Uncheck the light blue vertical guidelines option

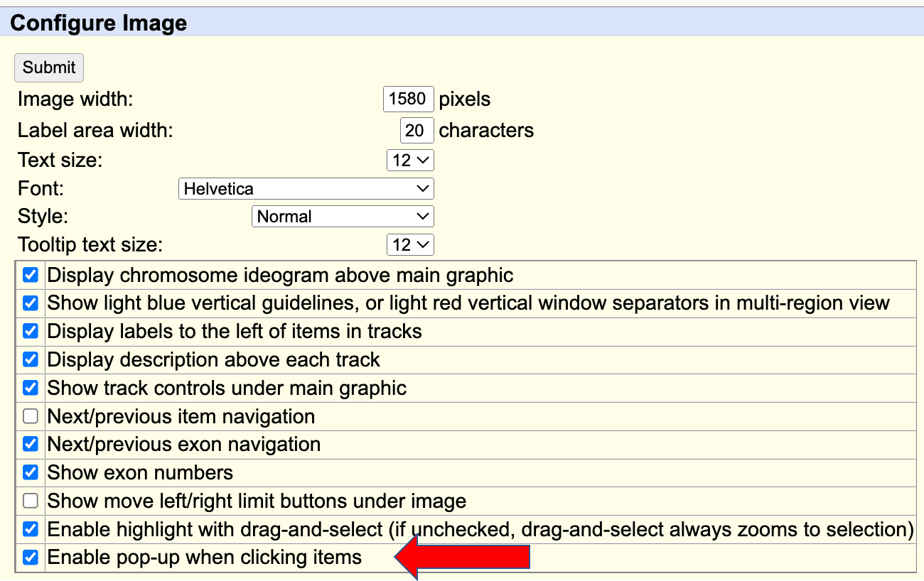(29, 303)
